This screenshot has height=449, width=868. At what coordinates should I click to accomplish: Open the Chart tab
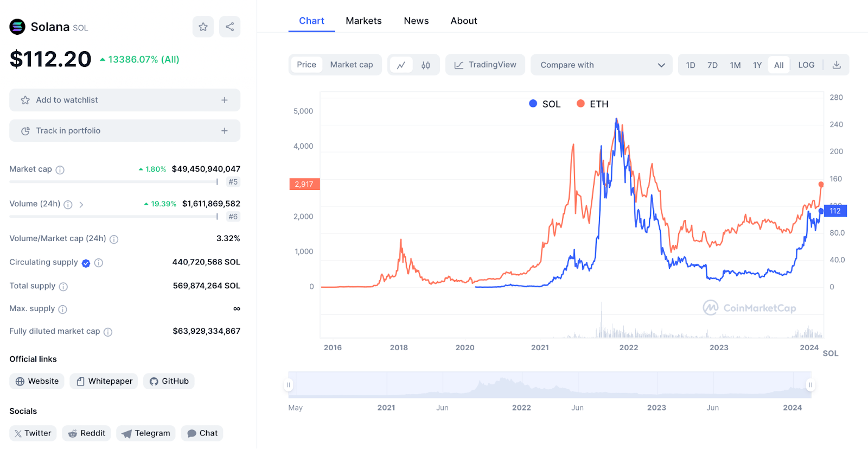click(311, 21)
